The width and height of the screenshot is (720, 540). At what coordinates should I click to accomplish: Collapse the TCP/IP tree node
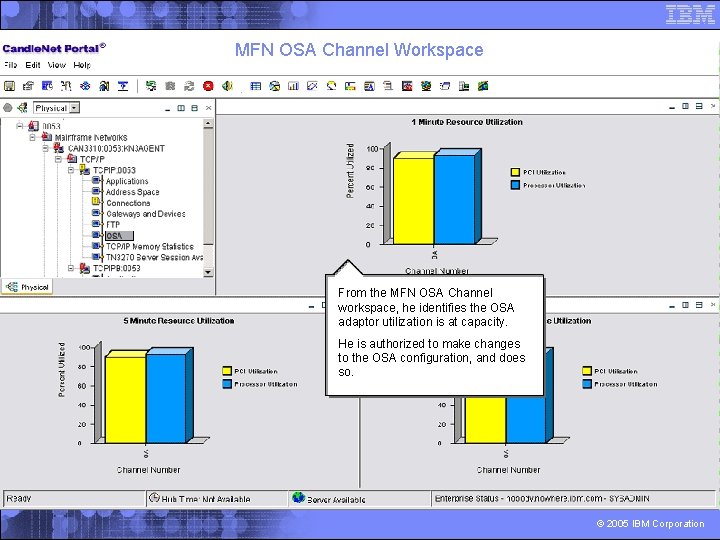[x=58, y=159]
